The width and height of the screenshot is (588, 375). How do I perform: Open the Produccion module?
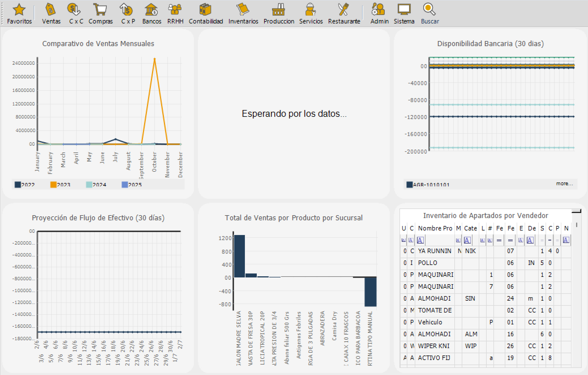[x=279, y=13]
